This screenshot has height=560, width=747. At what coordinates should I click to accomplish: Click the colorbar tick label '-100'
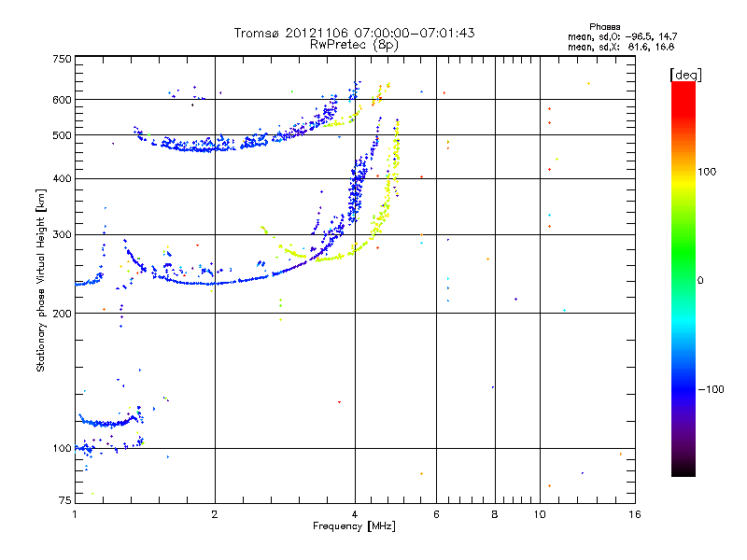click(x=711, y=389)
